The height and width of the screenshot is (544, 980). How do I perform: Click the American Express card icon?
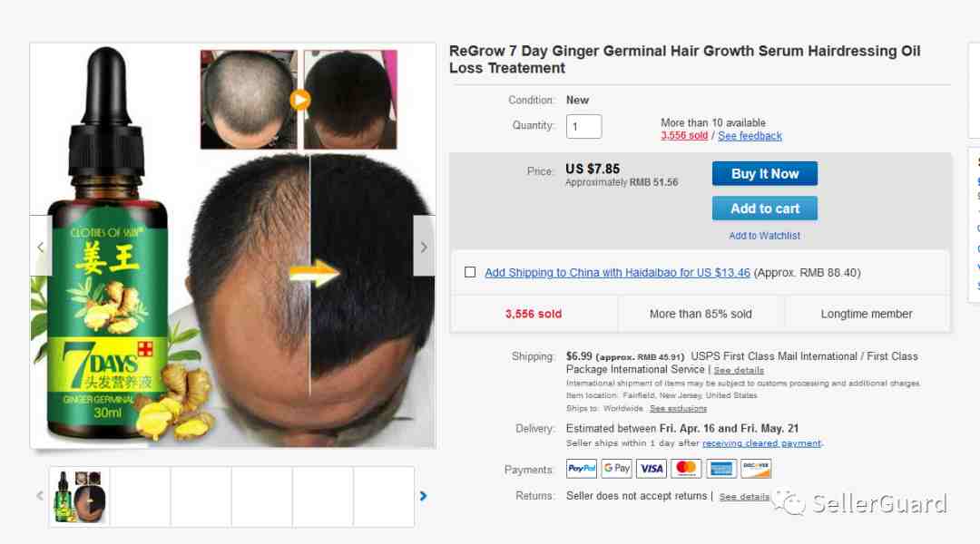pos(721,469)
